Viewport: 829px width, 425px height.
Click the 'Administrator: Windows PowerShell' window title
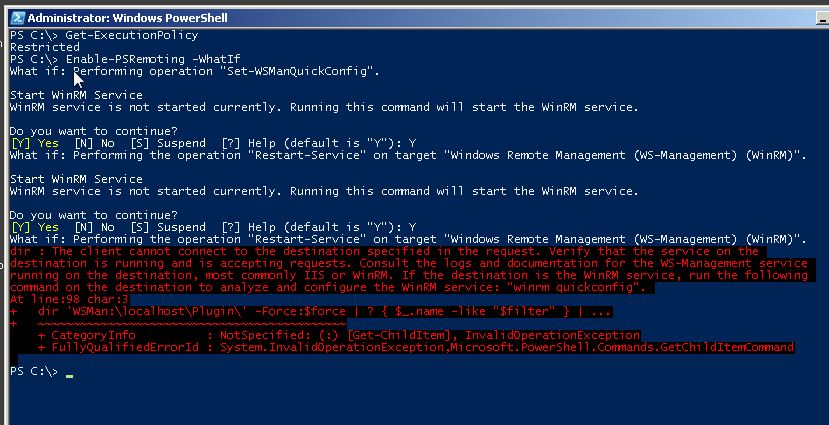127,18
